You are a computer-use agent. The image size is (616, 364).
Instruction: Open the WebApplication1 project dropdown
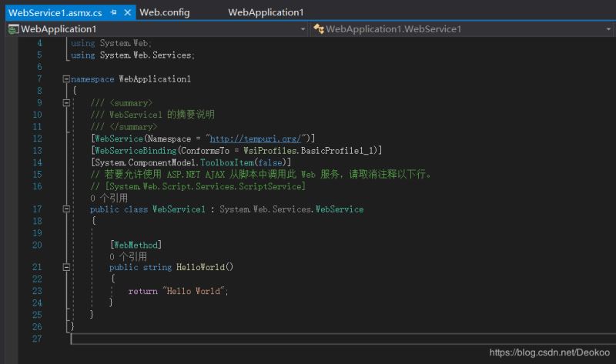[x=303, y=29]
